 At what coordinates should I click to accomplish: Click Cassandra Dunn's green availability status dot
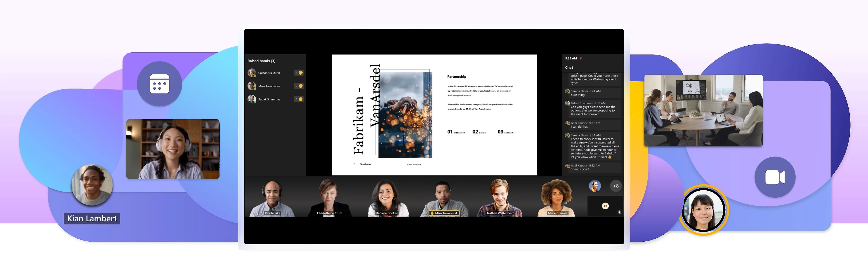(x=255, y=76)
